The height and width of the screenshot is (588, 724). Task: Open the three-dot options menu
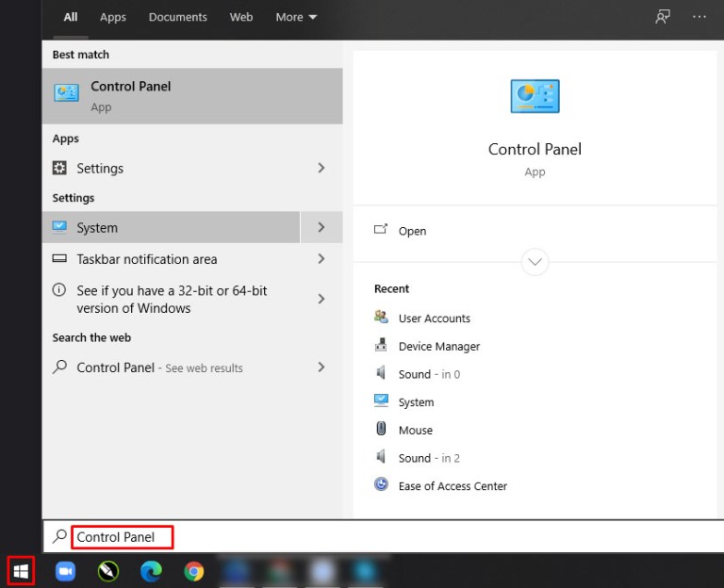[x=699, y=17]
